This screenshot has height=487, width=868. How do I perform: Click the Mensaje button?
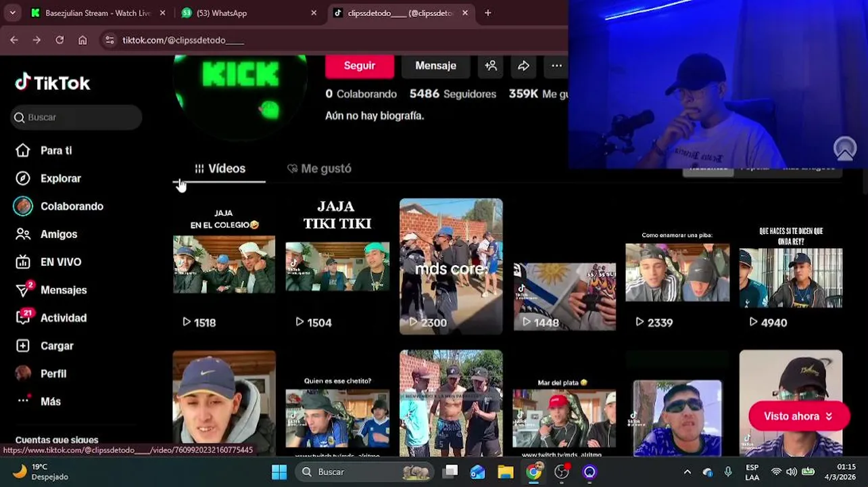[x=435, y=66]
